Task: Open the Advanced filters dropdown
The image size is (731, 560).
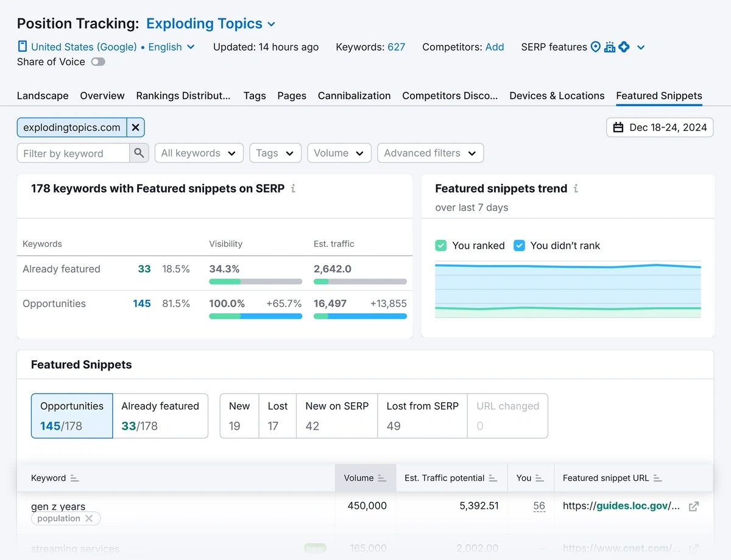Action: (431, 153)
